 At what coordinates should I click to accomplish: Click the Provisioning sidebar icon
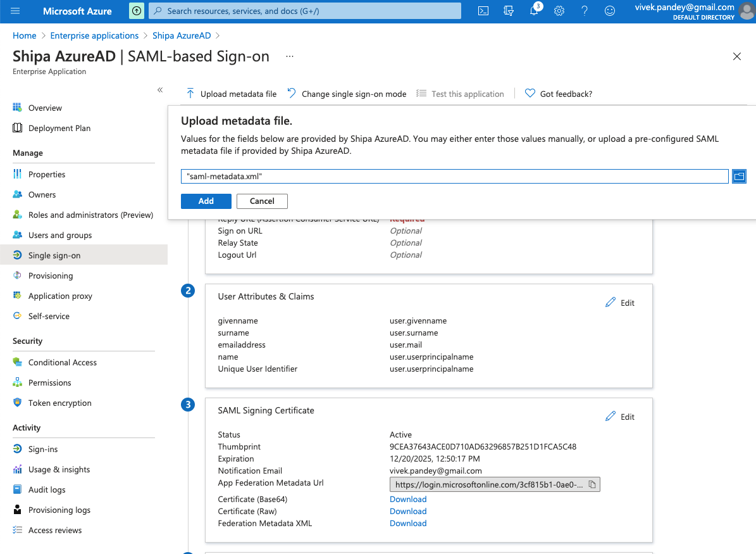17,275
